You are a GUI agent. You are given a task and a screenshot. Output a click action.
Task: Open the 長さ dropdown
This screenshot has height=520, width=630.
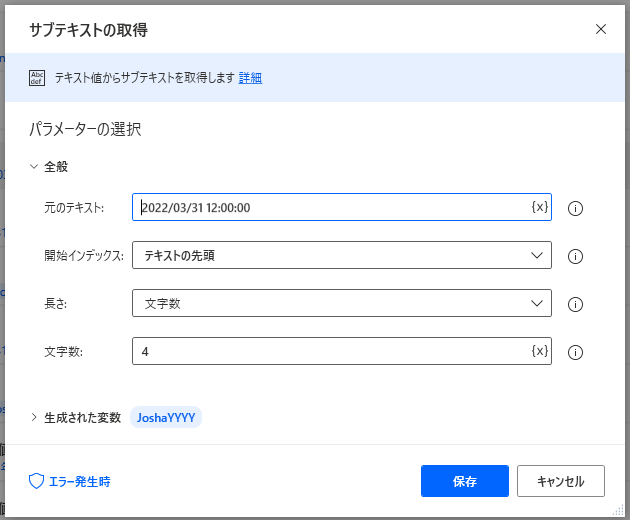point(341,303)
